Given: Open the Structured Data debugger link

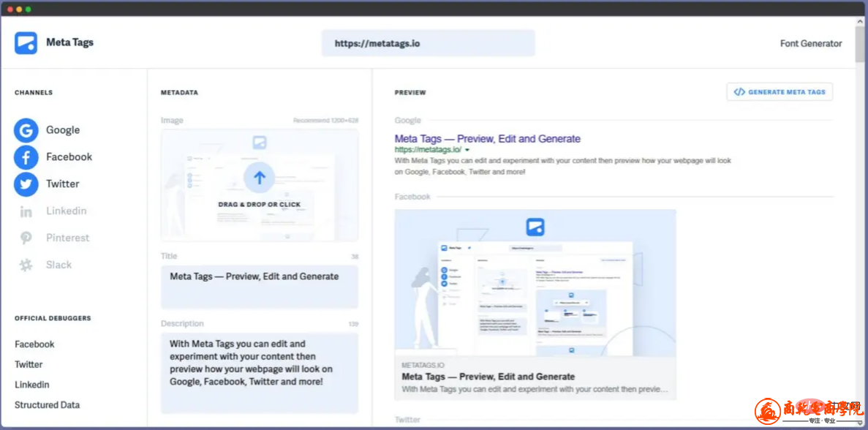Looking at the screenshot, I should pyautogui.click(x=47, y=404).
